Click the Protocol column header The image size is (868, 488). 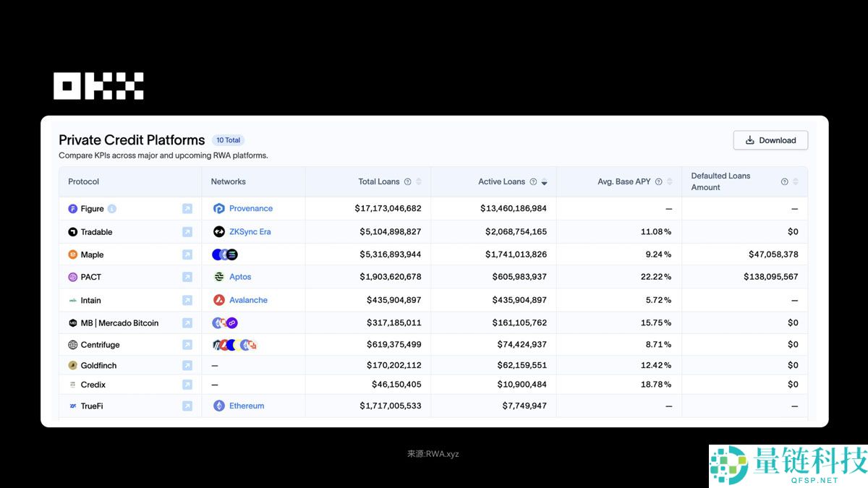tap(84, 182)
